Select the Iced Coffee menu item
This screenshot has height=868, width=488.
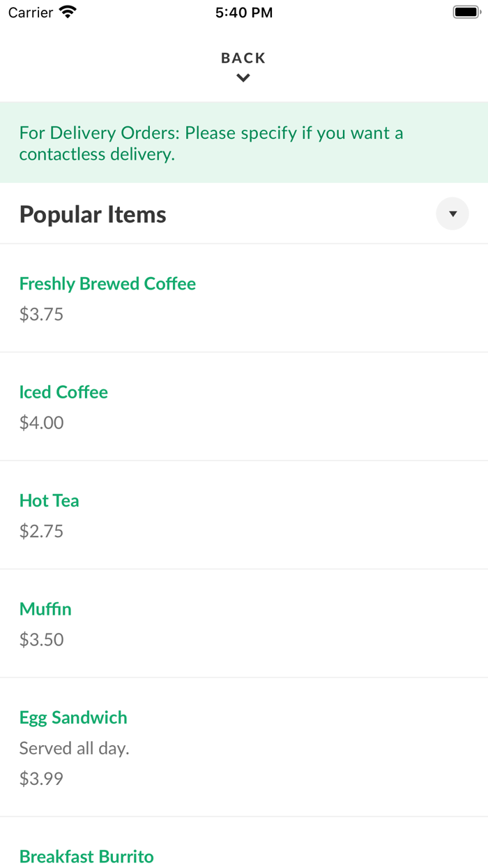coord(63,392)
